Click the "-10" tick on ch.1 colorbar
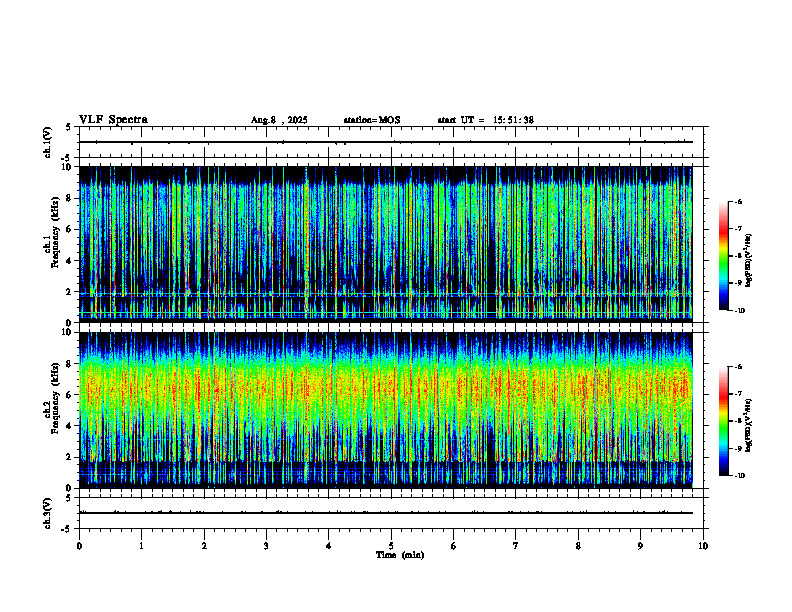Viewport: 792px width, 612px height. click(x=739, y=311)
